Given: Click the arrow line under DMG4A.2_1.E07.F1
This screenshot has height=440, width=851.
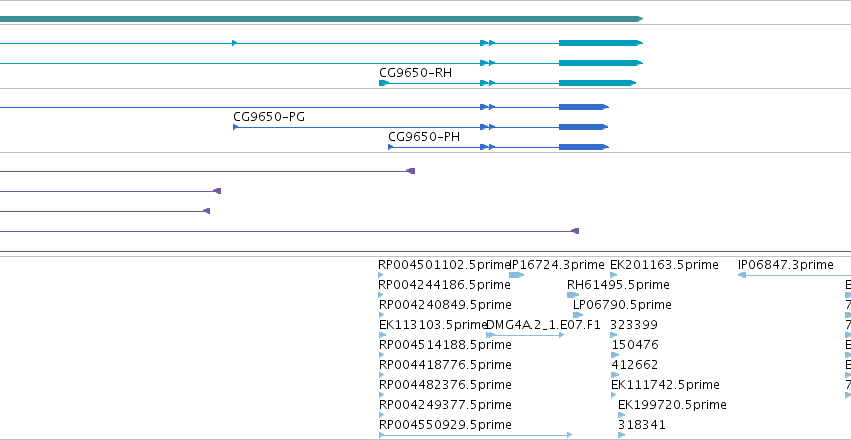Looking at the screenshot, I should coord(525,335).
